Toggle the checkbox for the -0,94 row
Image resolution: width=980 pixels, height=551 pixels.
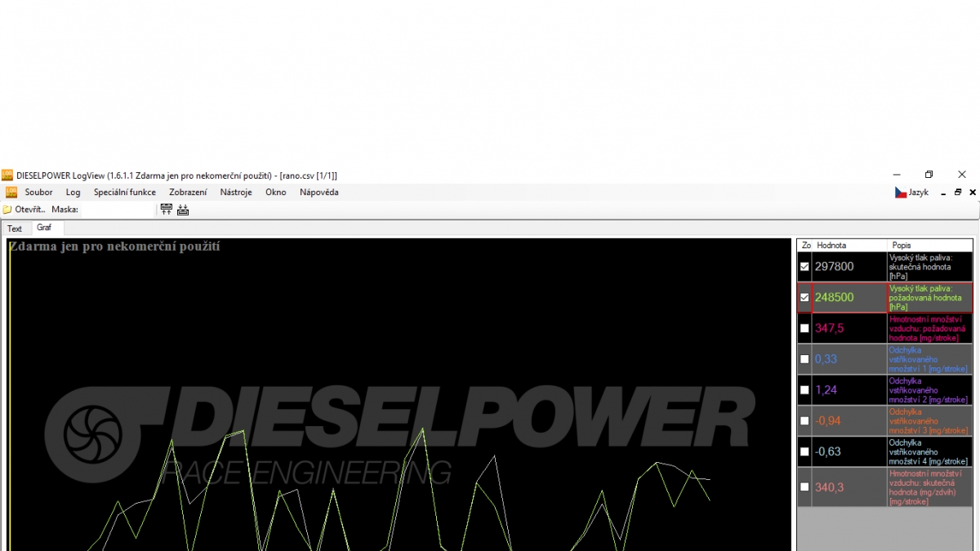click(804, 420)
